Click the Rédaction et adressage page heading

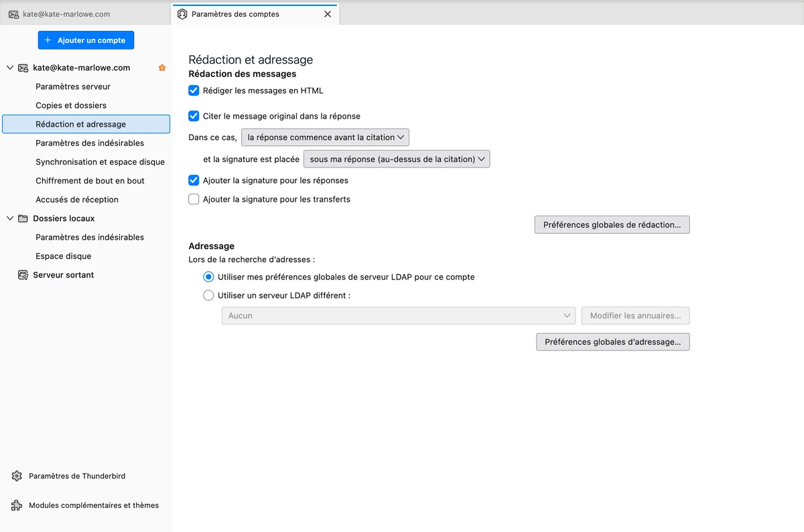(x=251, y=60)
